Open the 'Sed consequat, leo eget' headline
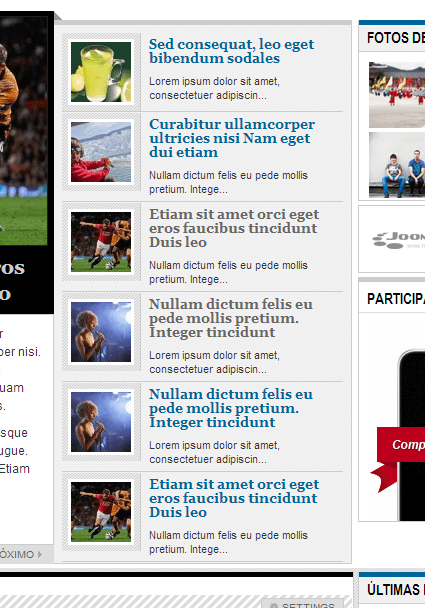The width and height of the screenshot is (425, 608). point(232,51)
